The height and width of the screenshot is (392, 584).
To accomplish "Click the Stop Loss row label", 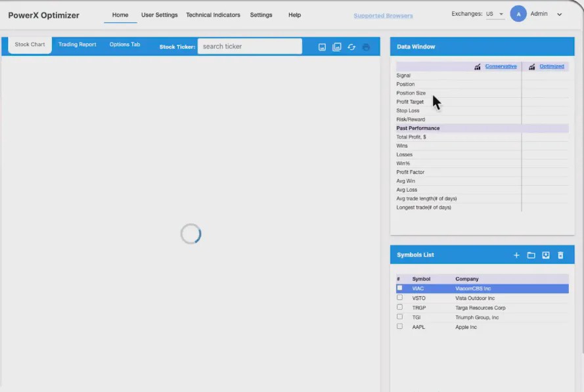I will click(407, 110).
